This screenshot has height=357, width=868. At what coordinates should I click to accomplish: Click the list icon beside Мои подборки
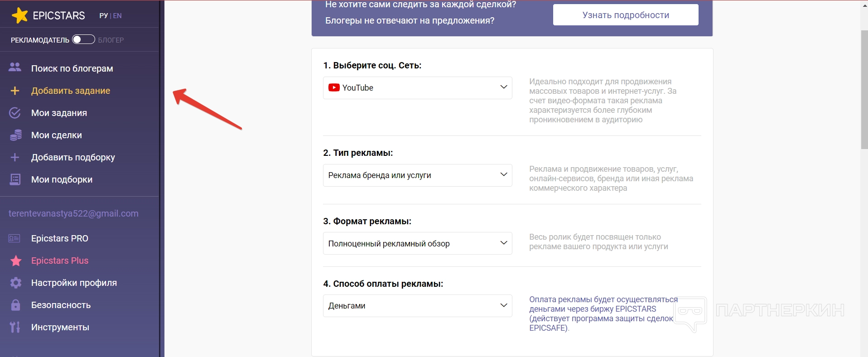pyautogui.click(x=15, y=179)
